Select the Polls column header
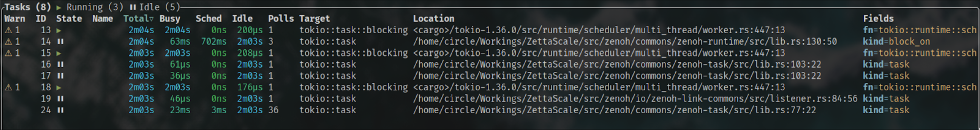Screen dimensions: 980x130 click(x=281, y=19)
